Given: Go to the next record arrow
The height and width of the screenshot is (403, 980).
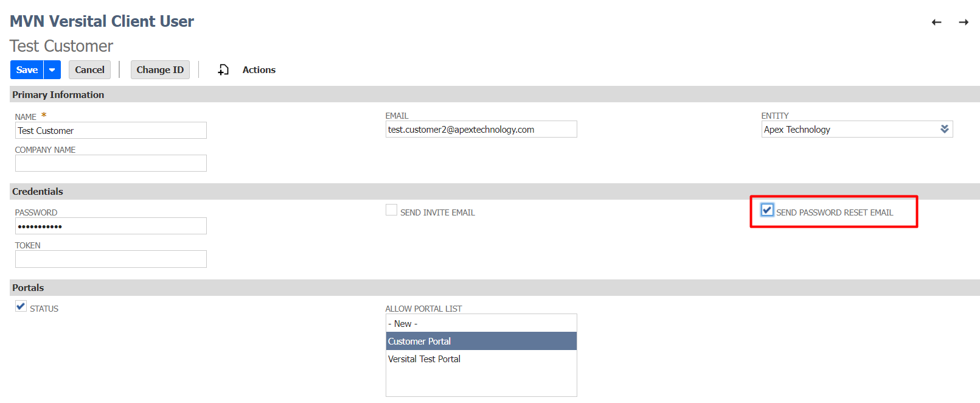Looking at the screenshot, I should [964, 23].
